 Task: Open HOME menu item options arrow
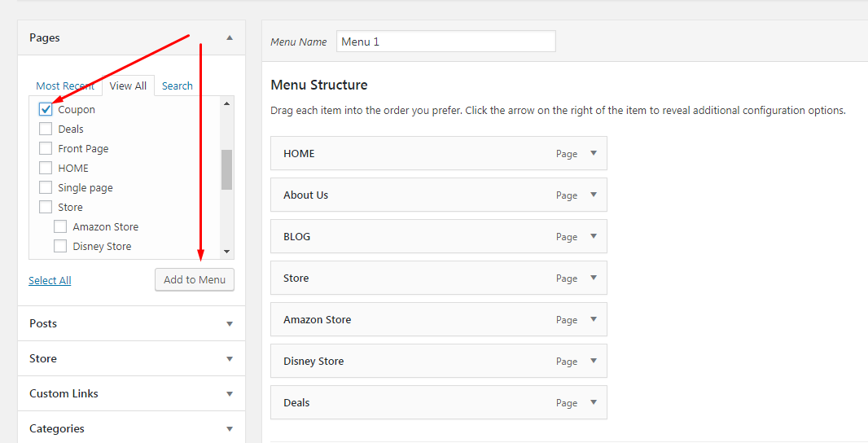pyautogui.click(x=594, y=153)
